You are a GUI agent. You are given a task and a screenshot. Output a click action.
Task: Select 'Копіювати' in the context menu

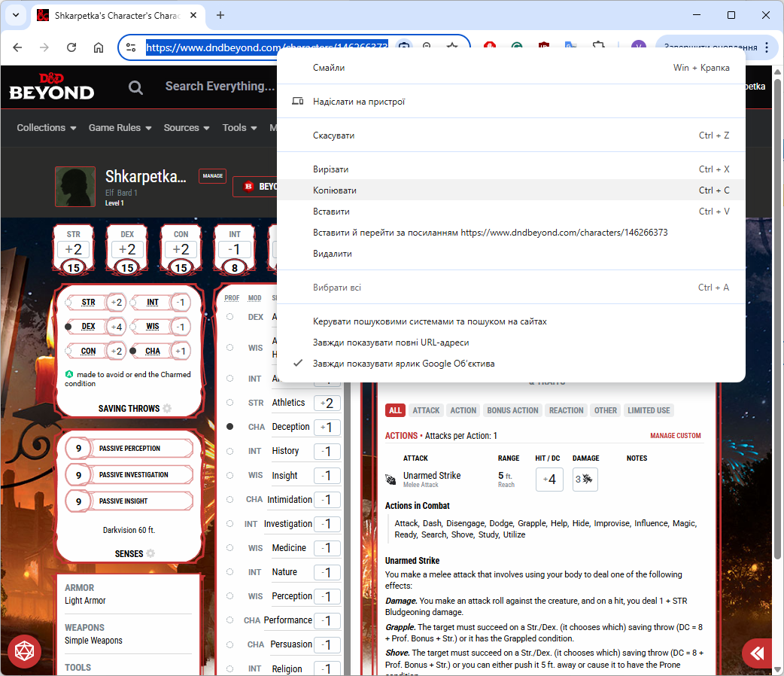point(335,190)
